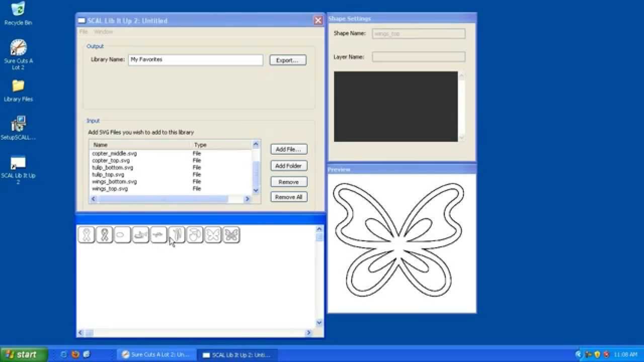Click the Layer Name field
The height and width of the screenshot is (362, 644).
[419, 57]
